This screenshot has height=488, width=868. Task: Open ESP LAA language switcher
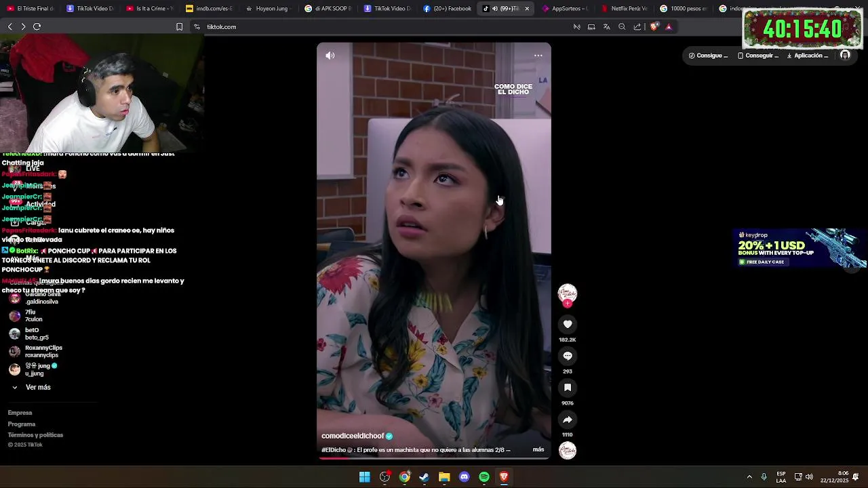[781, 476]
